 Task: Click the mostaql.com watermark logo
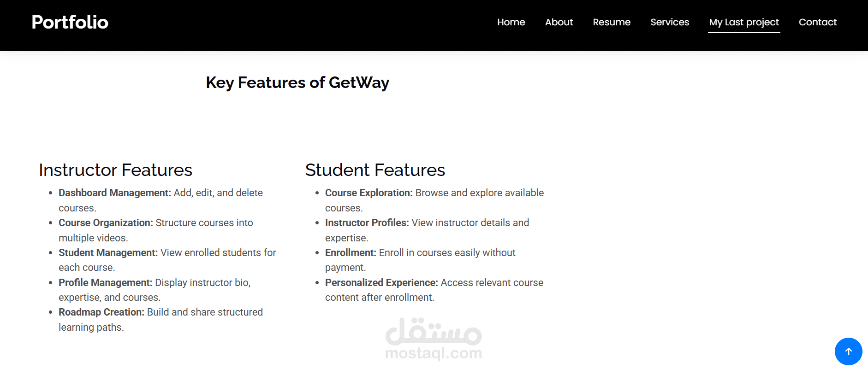pos(434,339)
